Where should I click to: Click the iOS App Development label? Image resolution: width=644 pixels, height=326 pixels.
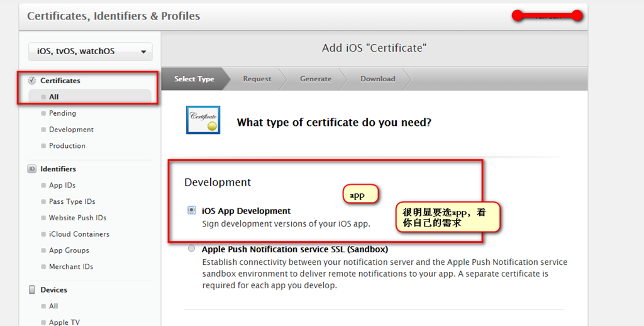click(246, 211)
